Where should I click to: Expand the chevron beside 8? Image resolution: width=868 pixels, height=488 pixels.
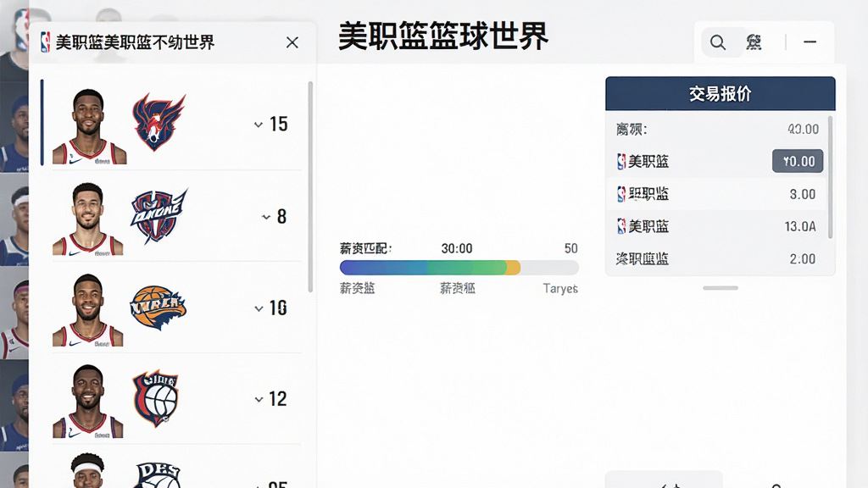[x=265, y=217]
